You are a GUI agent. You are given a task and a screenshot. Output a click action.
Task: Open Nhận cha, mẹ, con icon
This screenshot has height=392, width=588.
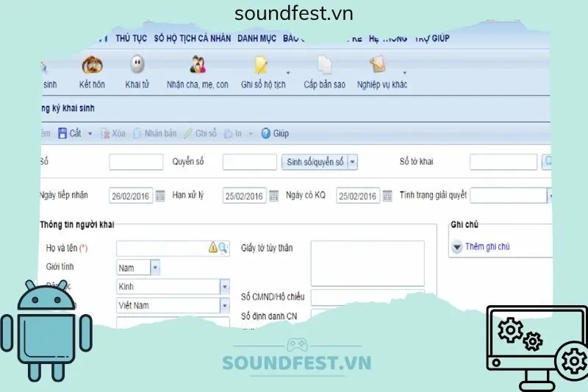[x=197, y=67]
